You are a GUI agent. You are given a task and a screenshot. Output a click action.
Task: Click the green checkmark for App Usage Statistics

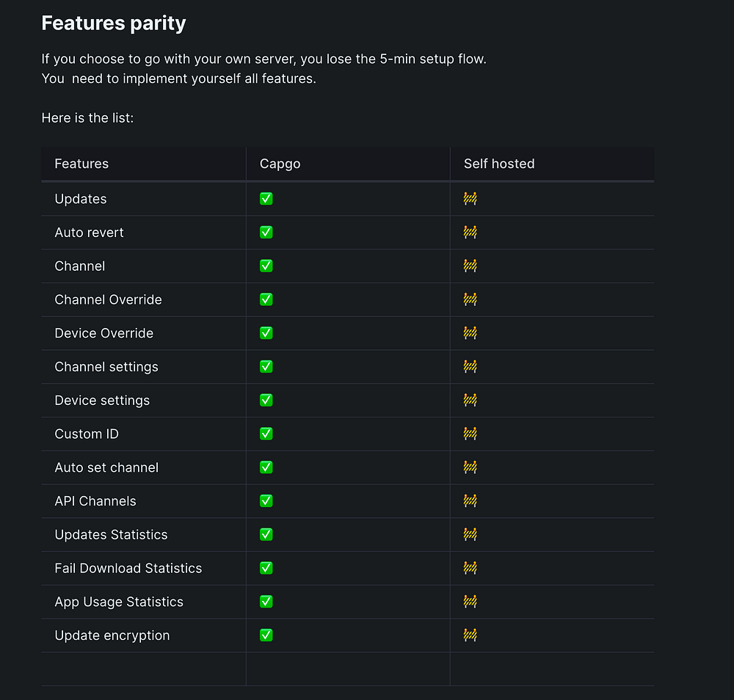(x=266, y=602)
